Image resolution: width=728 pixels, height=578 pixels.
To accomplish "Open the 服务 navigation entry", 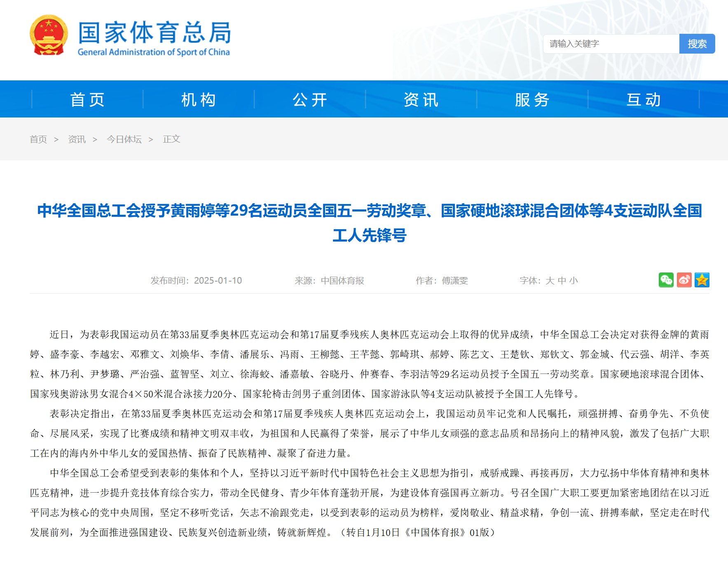I will click(x=531, y=99).
